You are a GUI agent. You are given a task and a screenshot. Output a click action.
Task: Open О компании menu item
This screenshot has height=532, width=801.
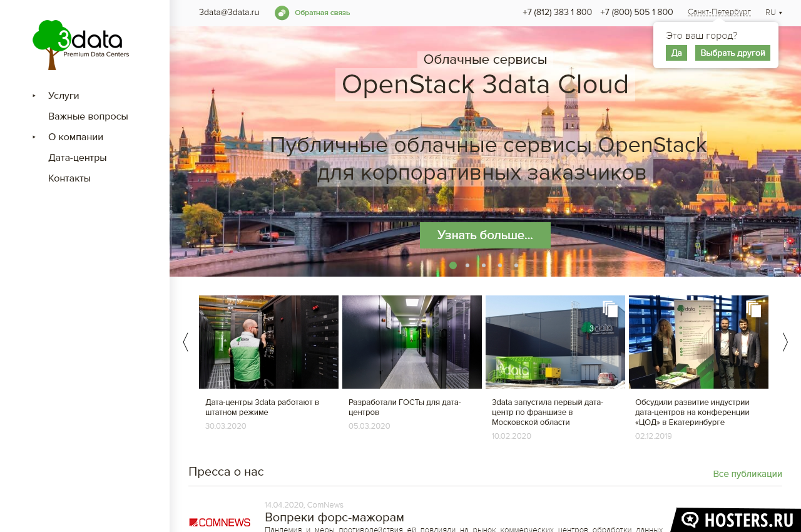[76, 137]
